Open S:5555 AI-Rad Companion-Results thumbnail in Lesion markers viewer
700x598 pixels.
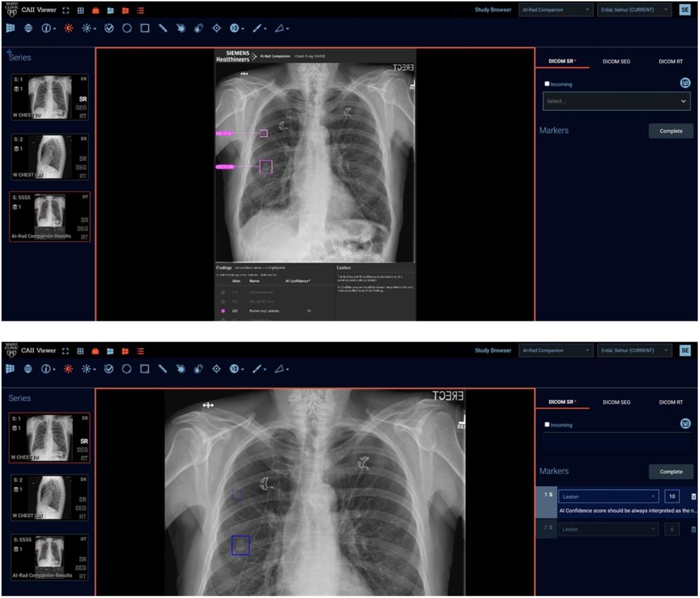(x=50, y=558)
